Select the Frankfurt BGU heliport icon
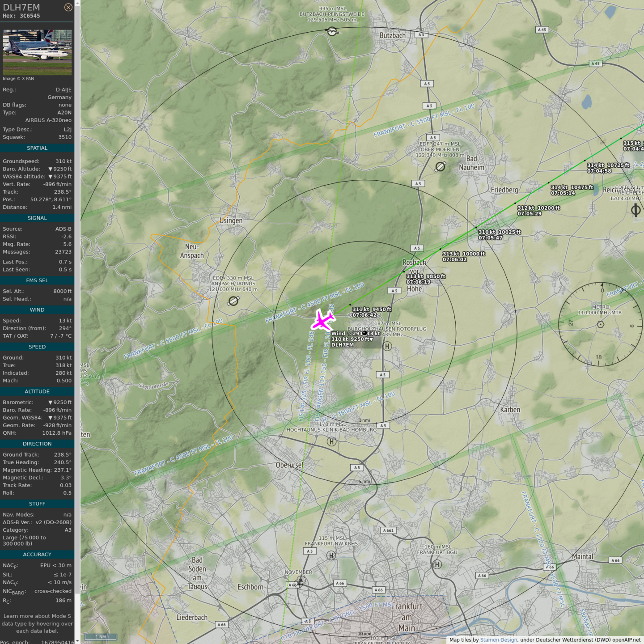Image resolution: width=644 pixels, height=644 pixels. tap(437, 564)
